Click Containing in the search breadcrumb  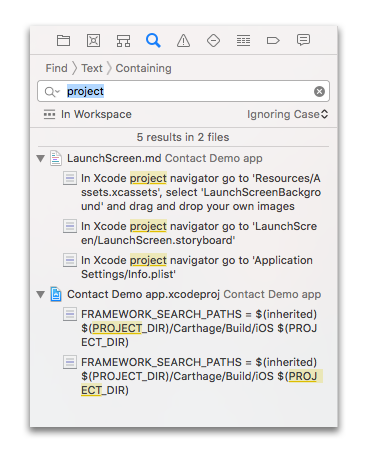pyautogui.click(x=144, y=68)
